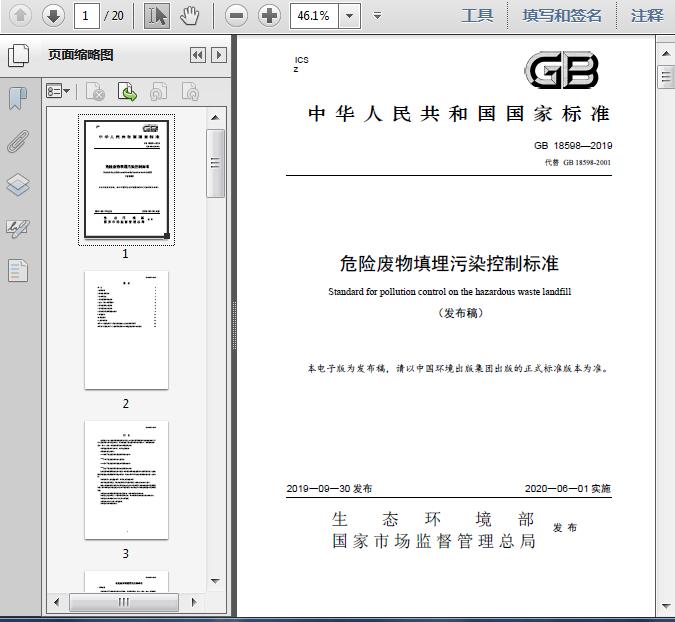The width and height of the screenshot is (675, 622).
Task: Click document scroll down arrow
Action: (666, 606)
